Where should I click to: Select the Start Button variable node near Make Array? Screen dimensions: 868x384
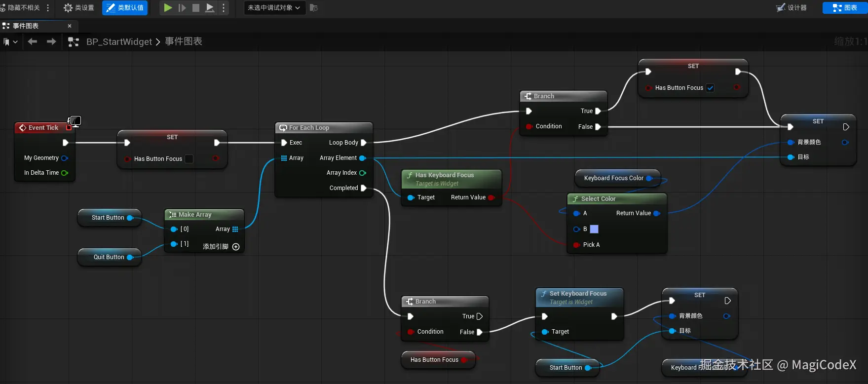109,218
